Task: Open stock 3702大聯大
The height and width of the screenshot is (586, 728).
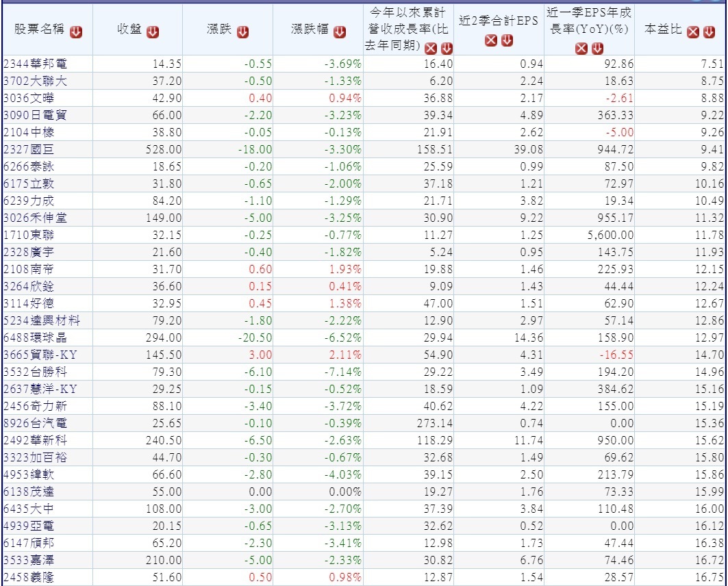Action: tap(36, 81)
